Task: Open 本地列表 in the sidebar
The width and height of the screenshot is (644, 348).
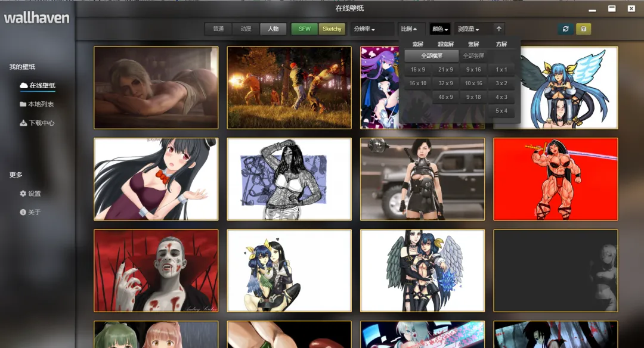Action: coord(37,104)
